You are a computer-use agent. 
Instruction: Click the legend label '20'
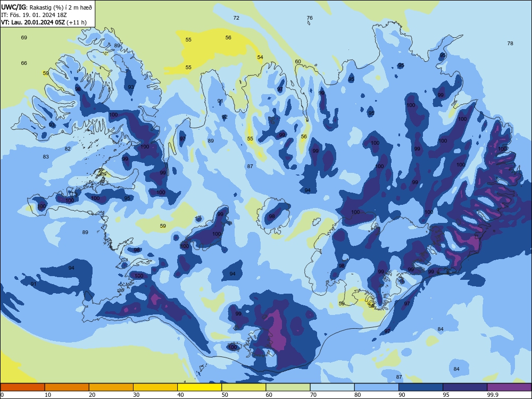coord(92,395)
